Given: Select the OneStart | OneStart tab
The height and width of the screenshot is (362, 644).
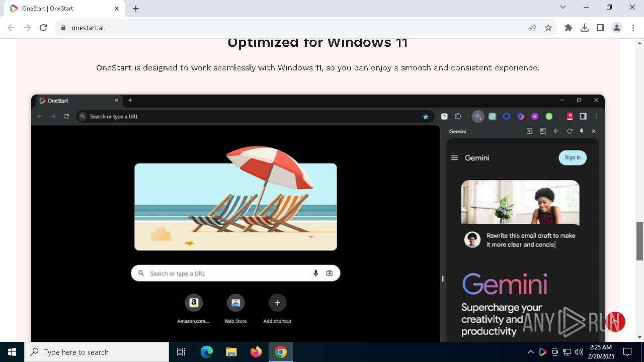Looking at the screenshot, I should (x=64, y=9).
